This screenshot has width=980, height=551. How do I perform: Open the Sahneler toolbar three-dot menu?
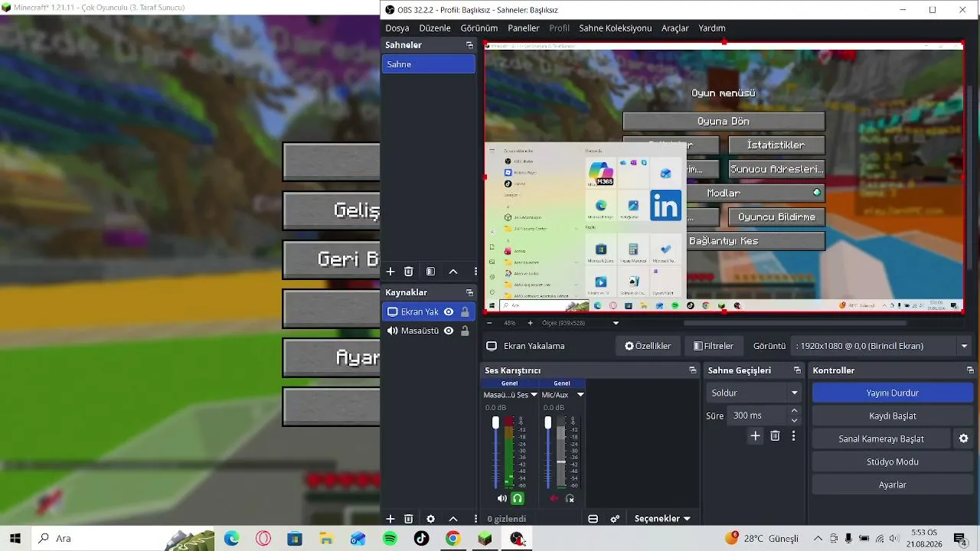coord(475,272)
